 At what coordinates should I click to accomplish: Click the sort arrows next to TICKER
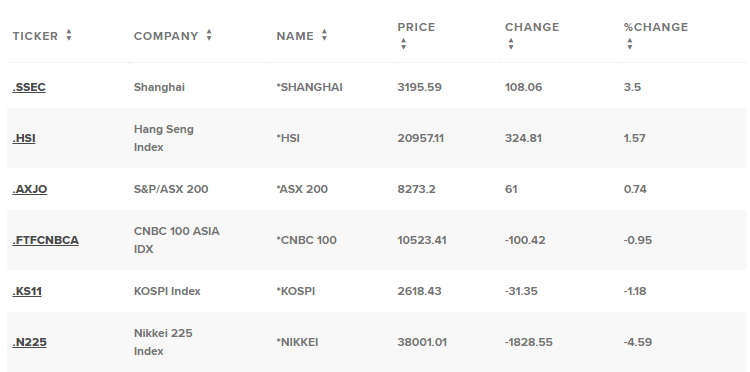point(69,35)
